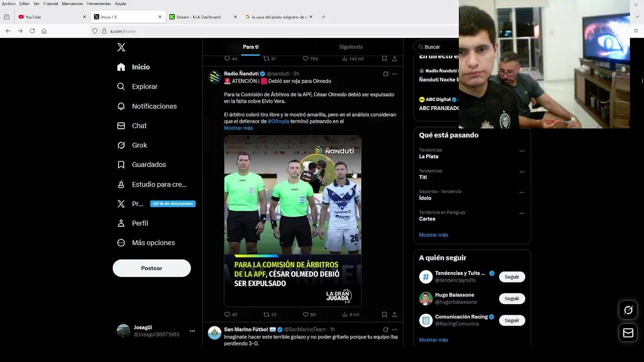Bookmark the Radio Ñanduti post

coord(384,314)
